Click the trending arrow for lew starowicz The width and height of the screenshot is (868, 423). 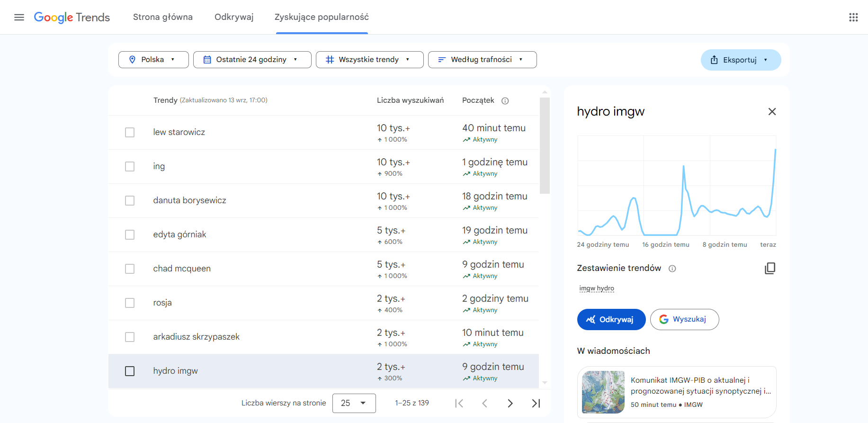[x=466, y=140]
